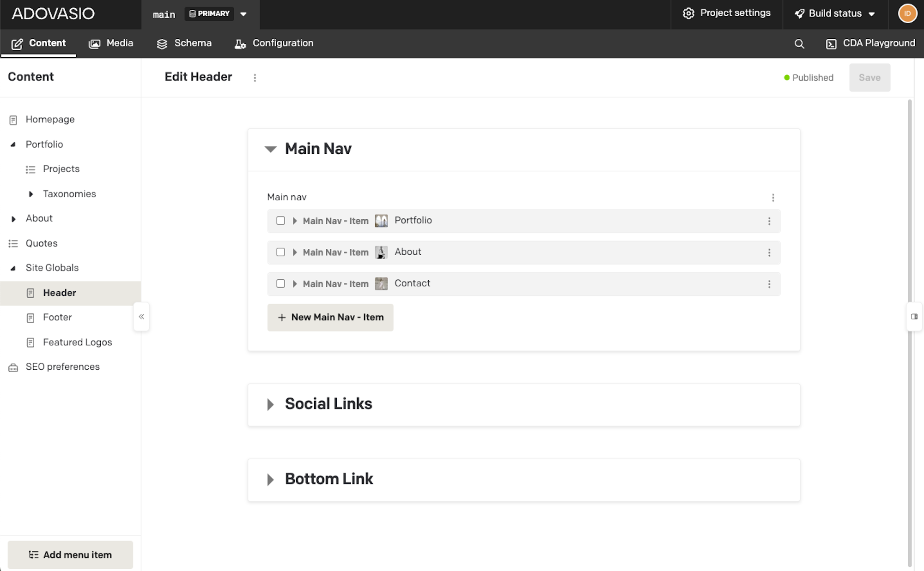Click Add menu item button
This screenshot has width=924, height=571.
click(70, 555)
